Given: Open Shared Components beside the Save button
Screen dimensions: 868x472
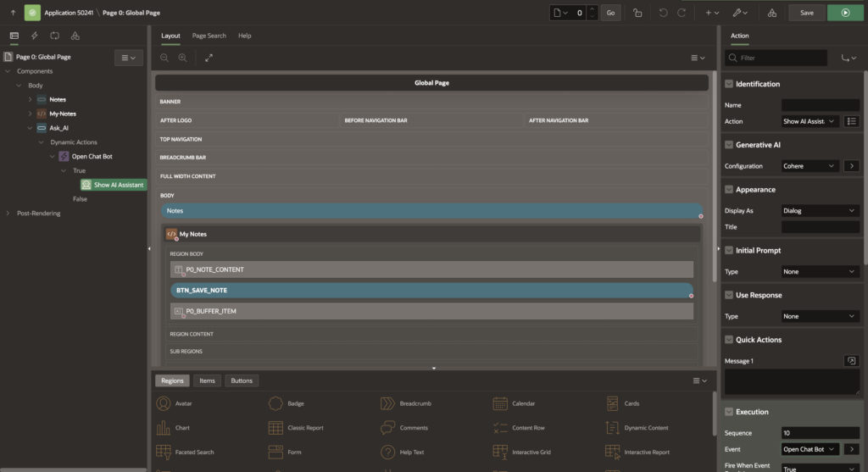Looking at the screenshot, I should pyautogui.click(x=771, y=13).
